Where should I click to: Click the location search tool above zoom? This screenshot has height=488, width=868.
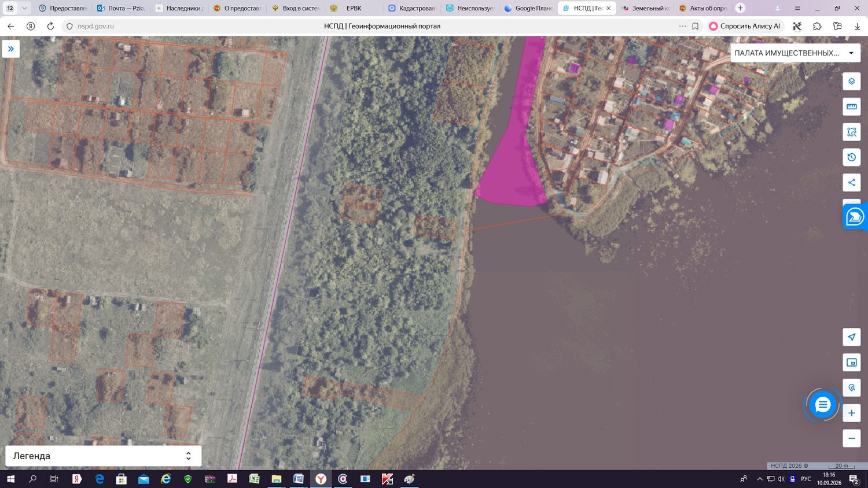pos(851,388)
